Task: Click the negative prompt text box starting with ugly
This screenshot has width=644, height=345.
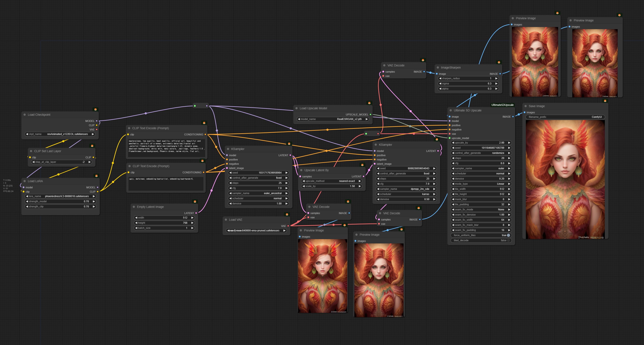Action: 166,184
